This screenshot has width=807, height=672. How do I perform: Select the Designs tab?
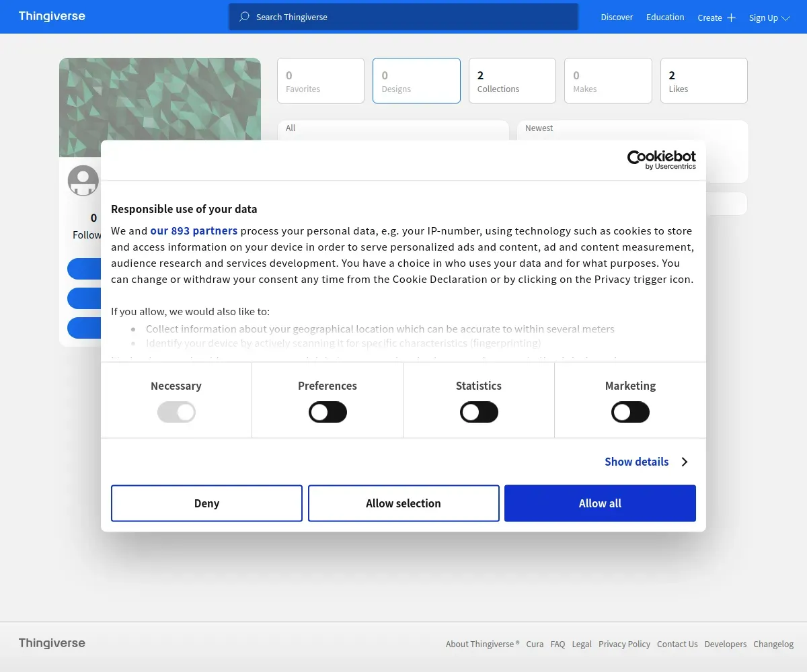click(x=416, y=81)
